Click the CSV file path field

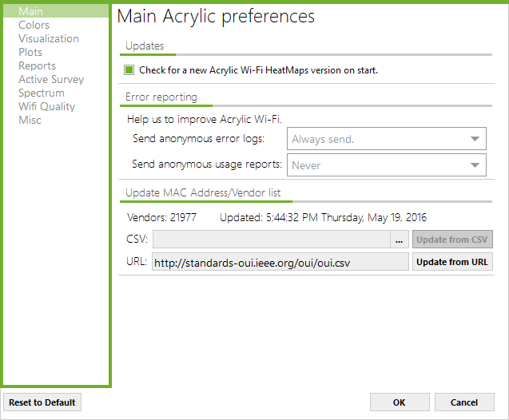coord(272,240)
